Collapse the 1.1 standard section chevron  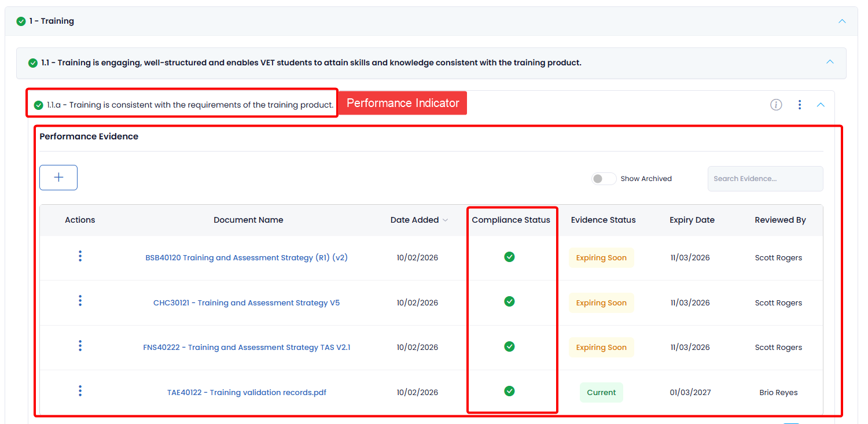click(830, 62)
